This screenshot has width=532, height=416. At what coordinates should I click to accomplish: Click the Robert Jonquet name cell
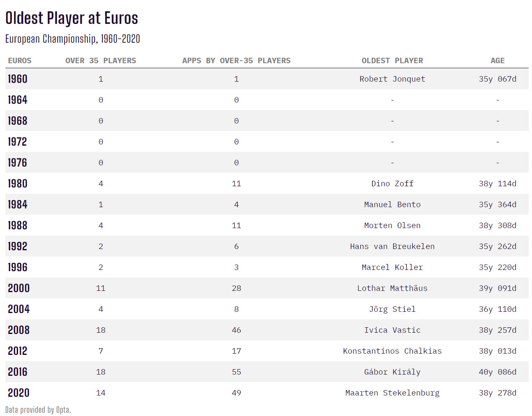392,79
